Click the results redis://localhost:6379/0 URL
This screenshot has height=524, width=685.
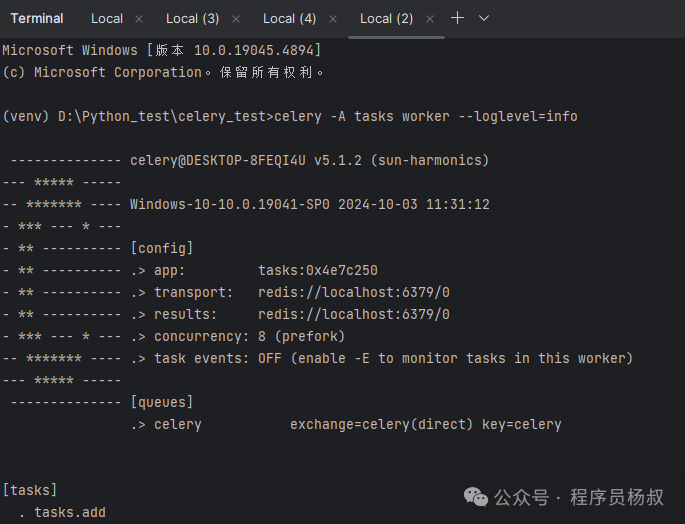[x=354, y=314]
